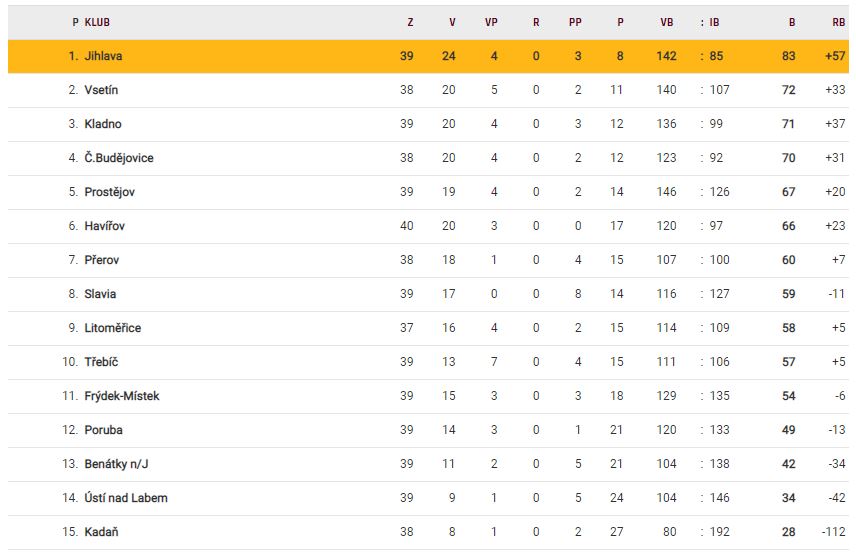Screen dimensions: 856x559
Task: Click the KLUB column header
Action: point(97,21)
